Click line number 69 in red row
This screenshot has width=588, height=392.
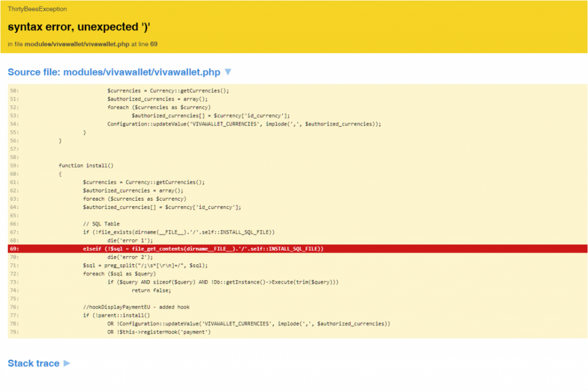coord(14,249)
